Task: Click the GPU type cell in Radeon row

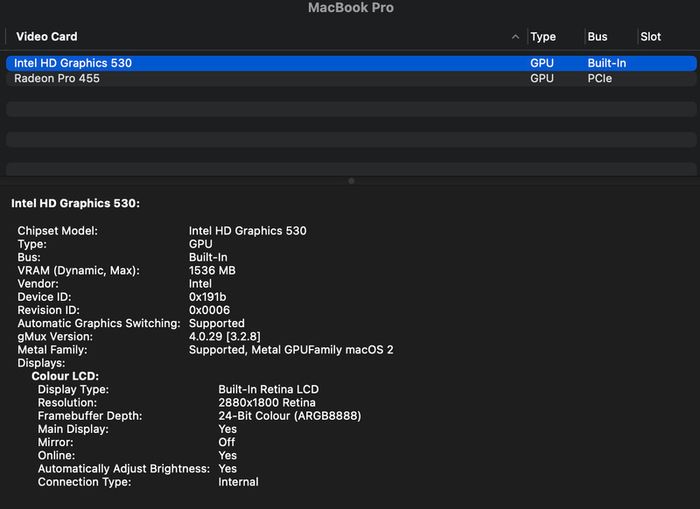Action: tap(542, 79)
